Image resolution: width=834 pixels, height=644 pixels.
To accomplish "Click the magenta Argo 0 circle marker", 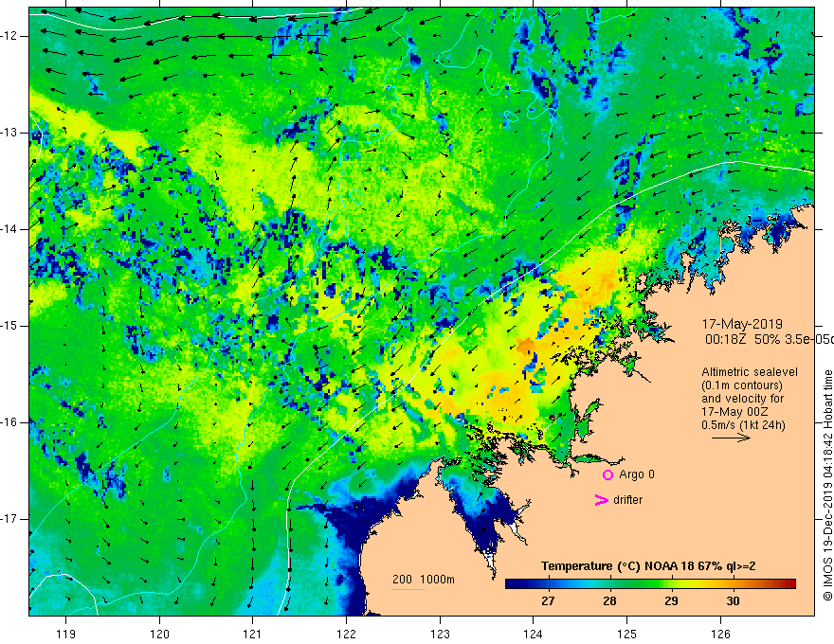I will pos(607,475).
